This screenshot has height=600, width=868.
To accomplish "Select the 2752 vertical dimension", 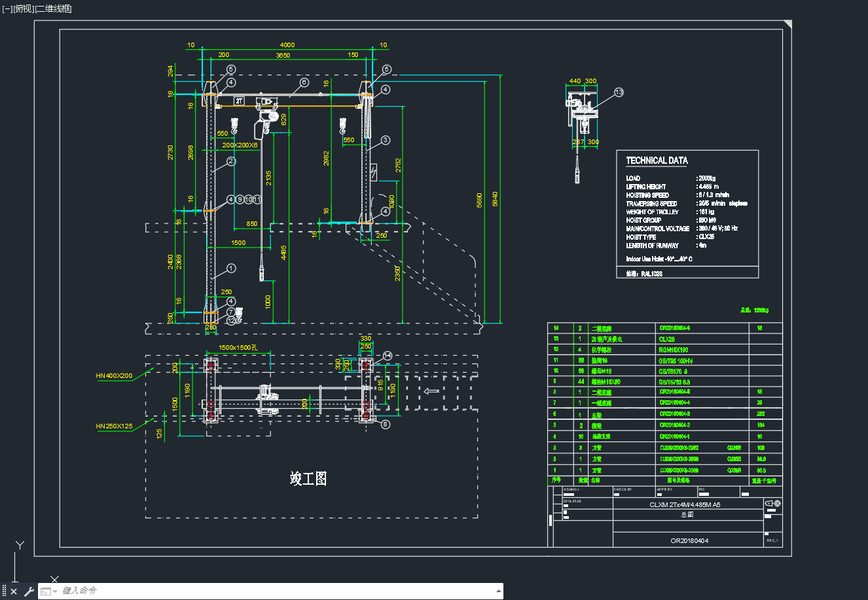I will pyautogui.click(x=398, y=165).
